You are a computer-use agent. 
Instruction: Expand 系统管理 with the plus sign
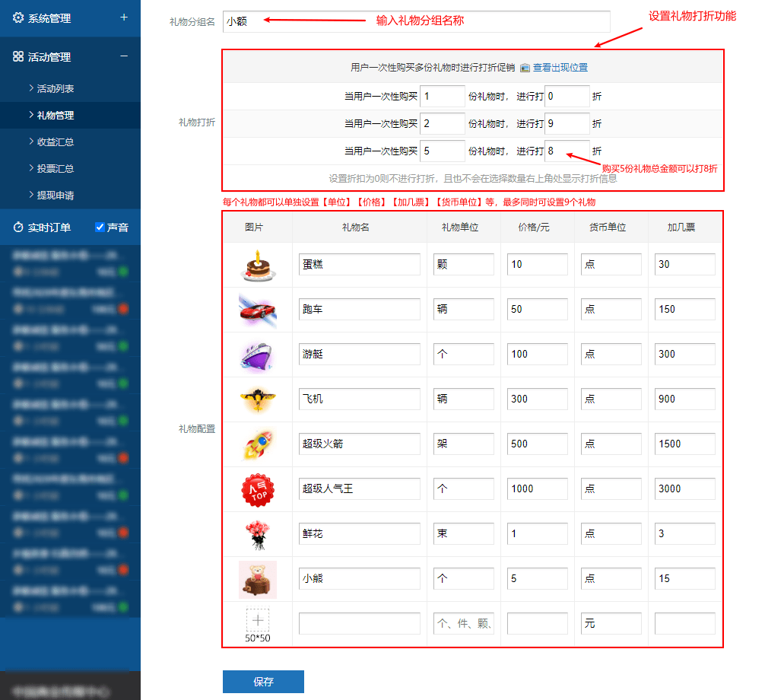click(124, 17)
